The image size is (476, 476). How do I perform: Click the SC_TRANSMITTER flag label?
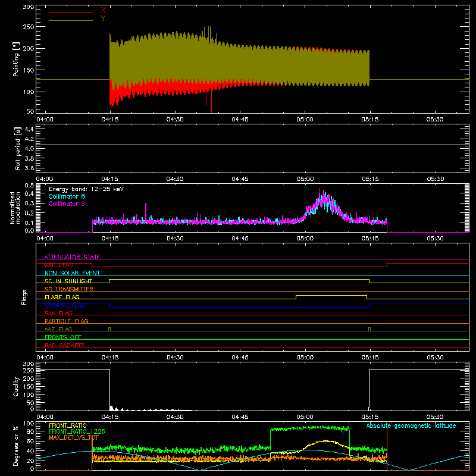(x=69, y=289)
